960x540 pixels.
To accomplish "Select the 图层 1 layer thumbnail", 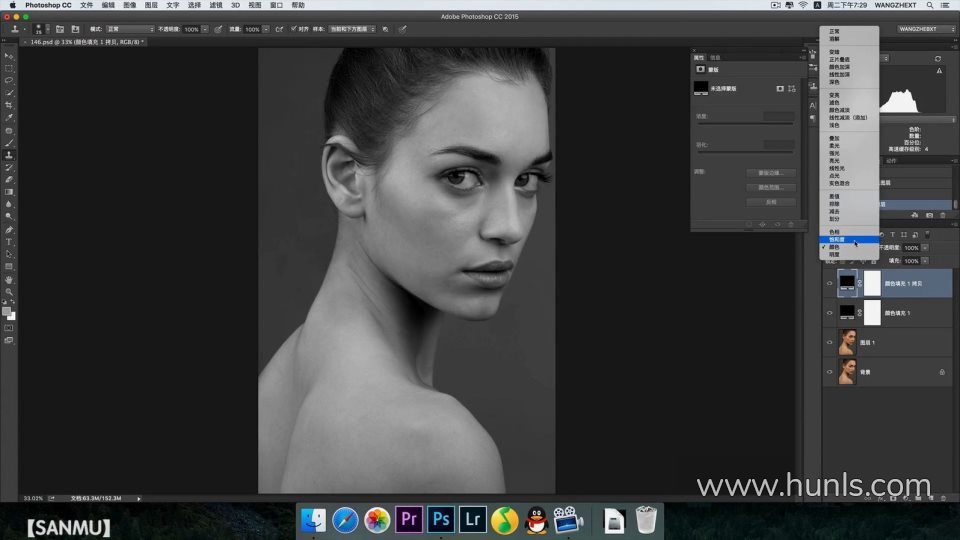I will pyautogui.click(x=847, y=342).
